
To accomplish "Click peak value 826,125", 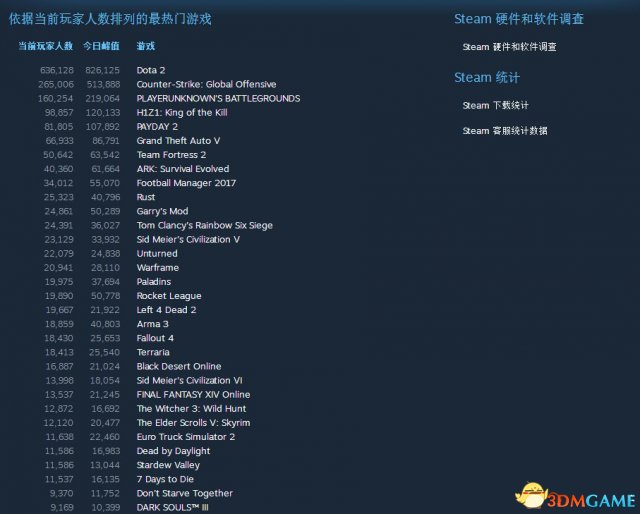I will coord(102,70).
